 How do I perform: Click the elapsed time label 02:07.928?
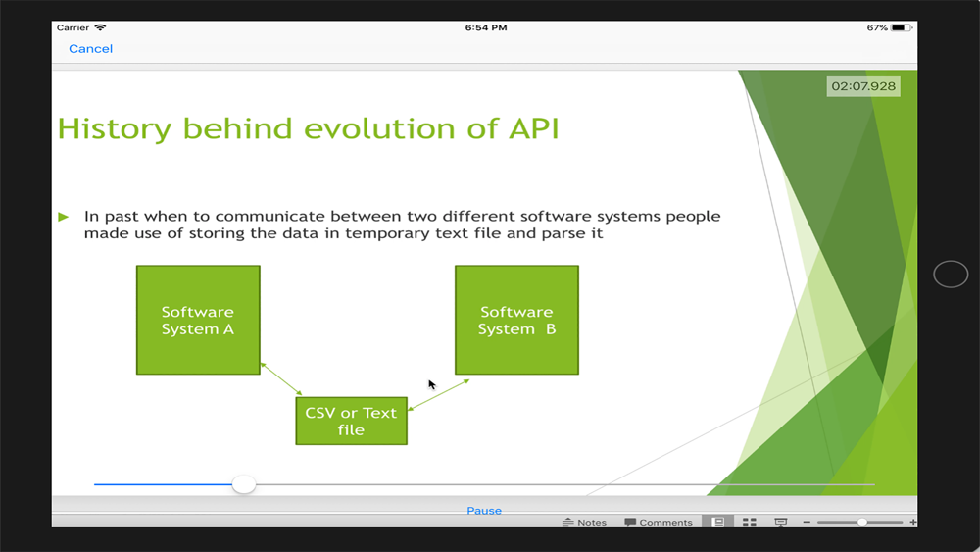tap(863, 86)
